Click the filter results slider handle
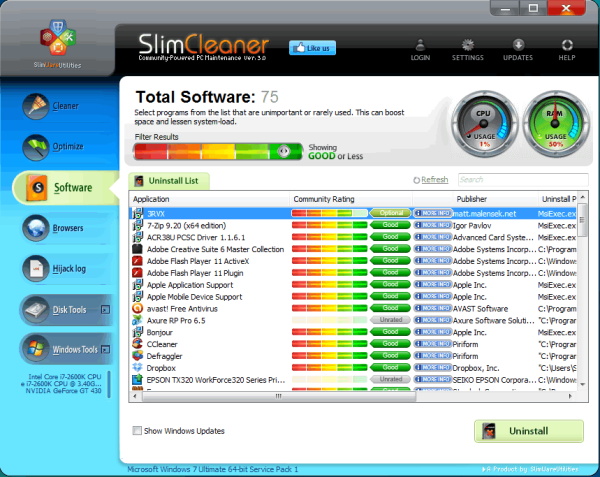Image resolution: width=600 pixels, height=477 pixels. [284, 151]
